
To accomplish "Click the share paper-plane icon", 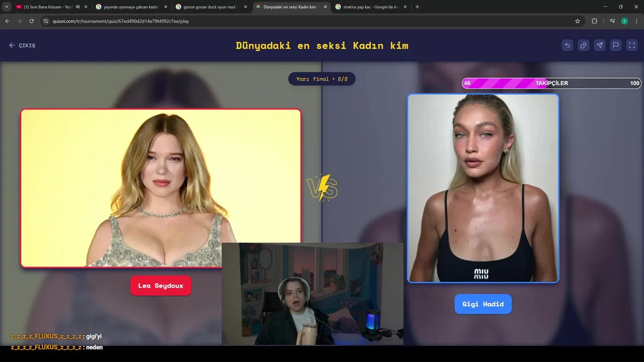I will pos(600,45).
